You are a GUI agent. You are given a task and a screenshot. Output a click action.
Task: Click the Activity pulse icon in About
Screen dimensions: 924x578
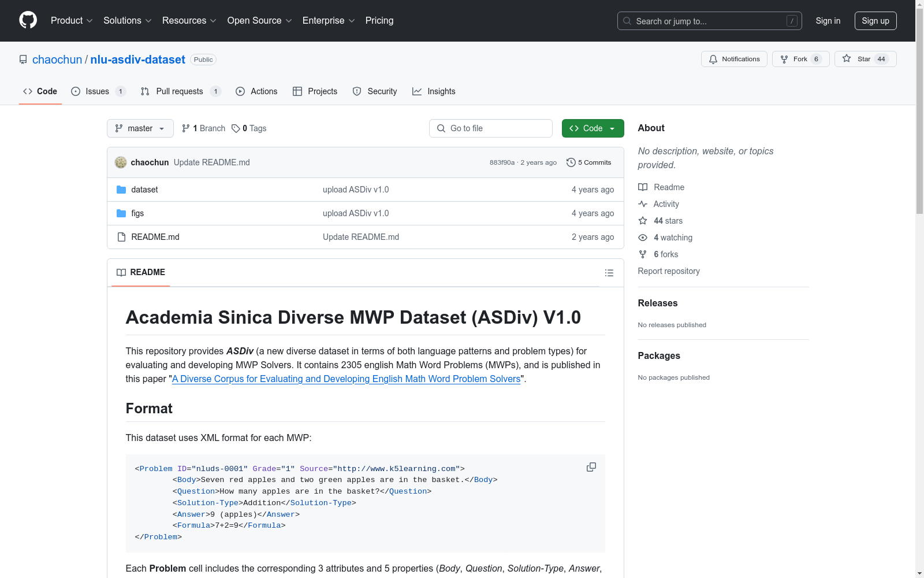pos(643,204)
